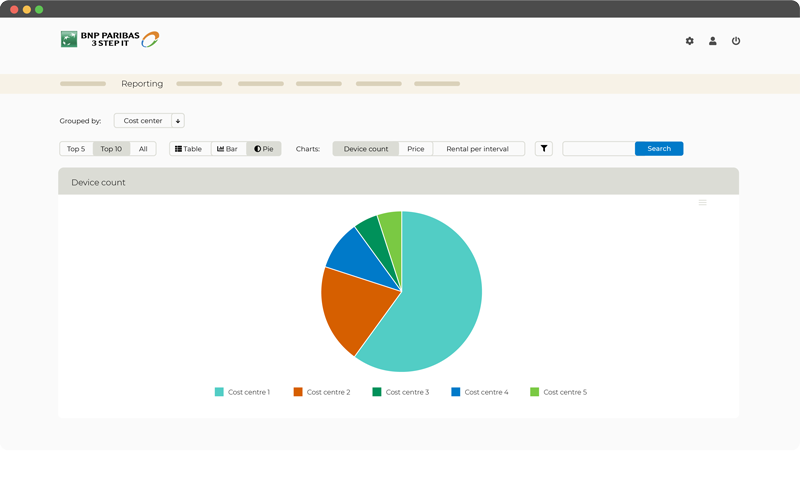The width and height of the screenshot is (800, 480).
Task: Expand the Cost center dropdown arrow
Action: 178,121
